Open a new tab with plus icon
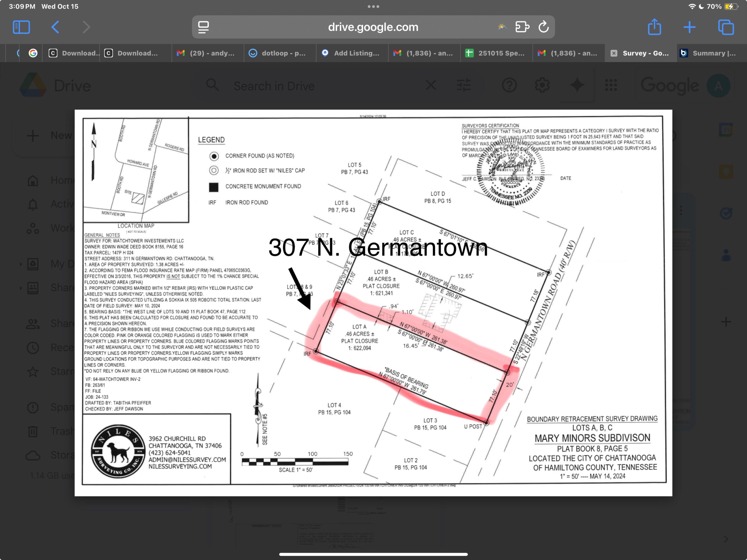747x560 pixels. (x=689, y=27)
